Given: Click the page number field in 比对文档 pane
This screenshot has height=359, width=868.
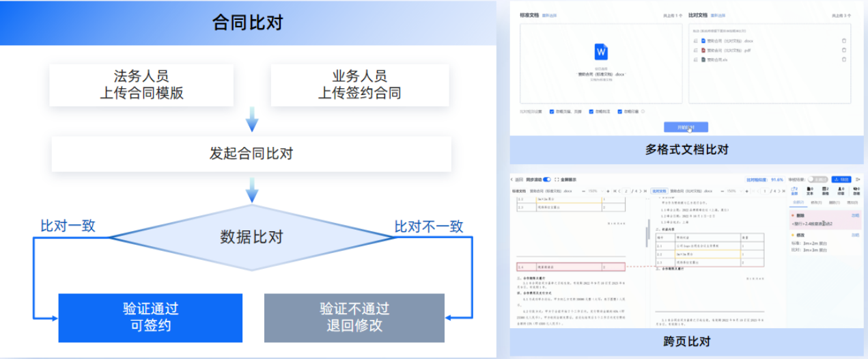Looking at the screenshot, I should point(765,191).
